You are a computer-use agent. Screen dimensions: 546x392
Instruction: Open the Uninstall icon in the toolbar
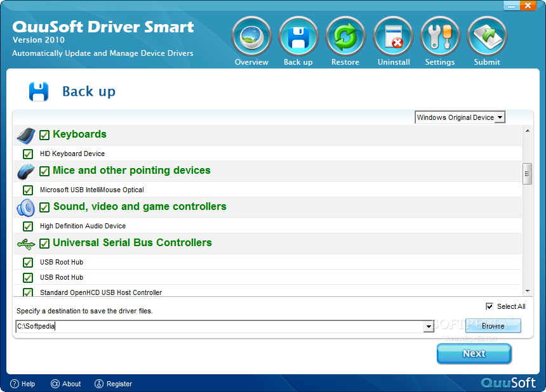tap(393, 37)
